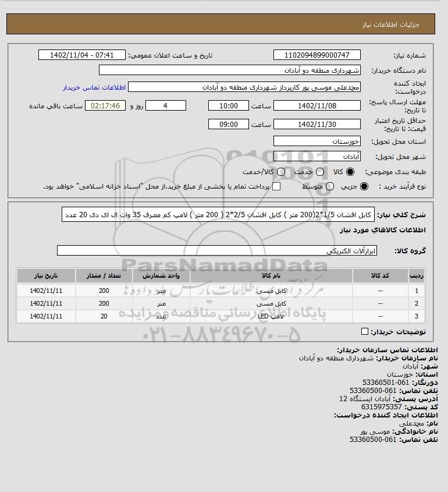Select the متوسط purchase type radio

pyautogui.click(x=329, y=187)
